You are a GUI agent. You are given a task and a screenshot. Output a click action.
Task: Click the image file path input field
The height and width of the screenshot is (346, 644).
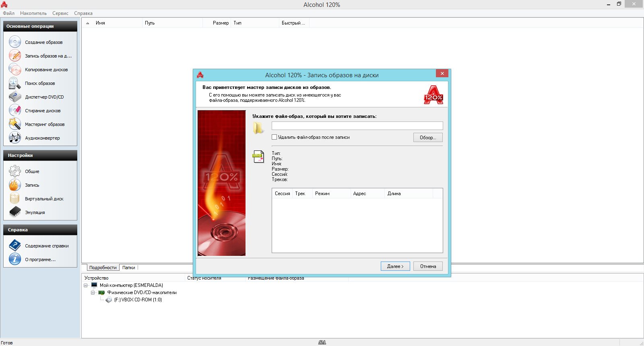357,126
